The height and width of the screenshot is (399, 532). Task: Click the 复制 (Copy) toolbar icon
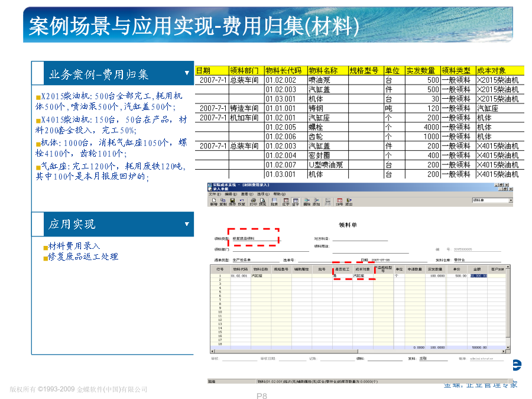[x=223, y=202]
